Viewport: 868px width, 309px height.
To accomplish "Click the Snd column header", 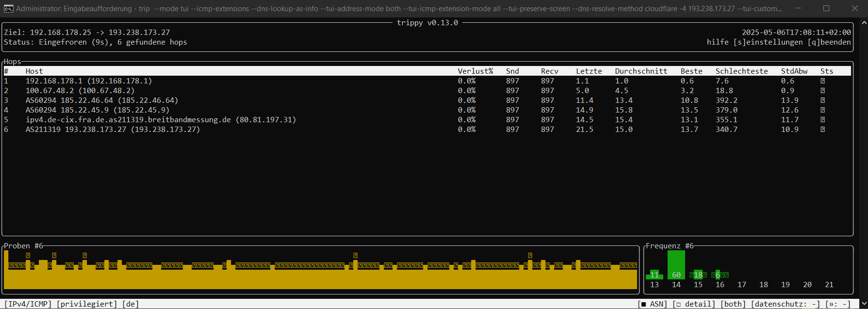I will (512, 71).
